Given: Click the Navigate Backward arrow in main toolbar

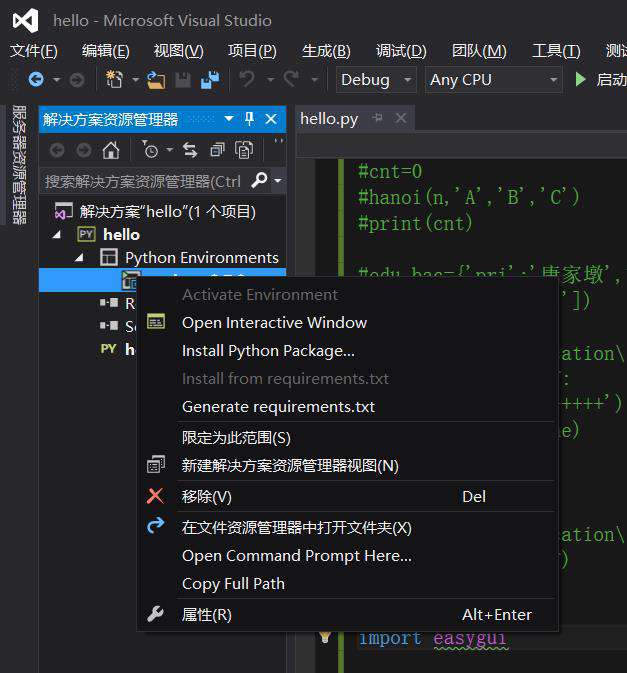Looking at the screenshot, I should 36,79.
